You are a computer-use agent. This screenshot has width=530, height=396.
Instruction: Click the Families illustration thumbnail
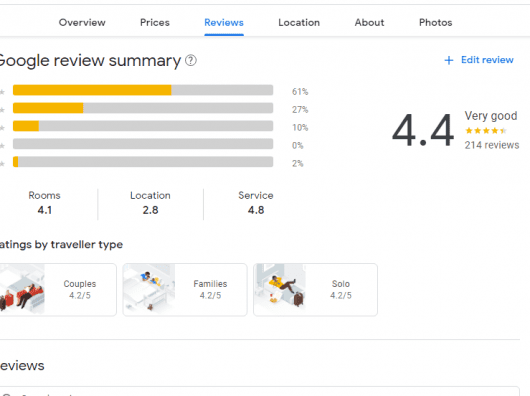[149, 290]
